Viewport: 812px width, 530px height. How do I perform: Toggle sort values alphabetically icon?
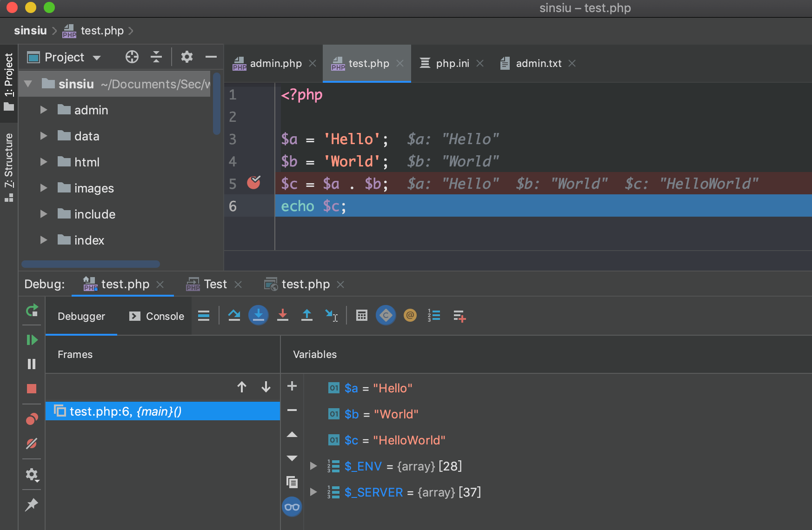coord(434,316)
